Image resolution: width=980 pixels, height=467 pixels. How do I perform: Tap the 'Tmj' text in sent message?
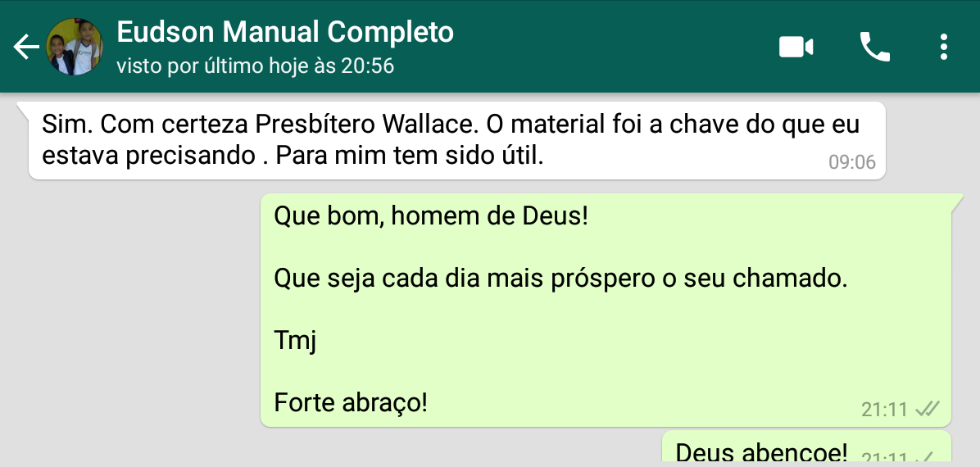(x=295, y=342)
